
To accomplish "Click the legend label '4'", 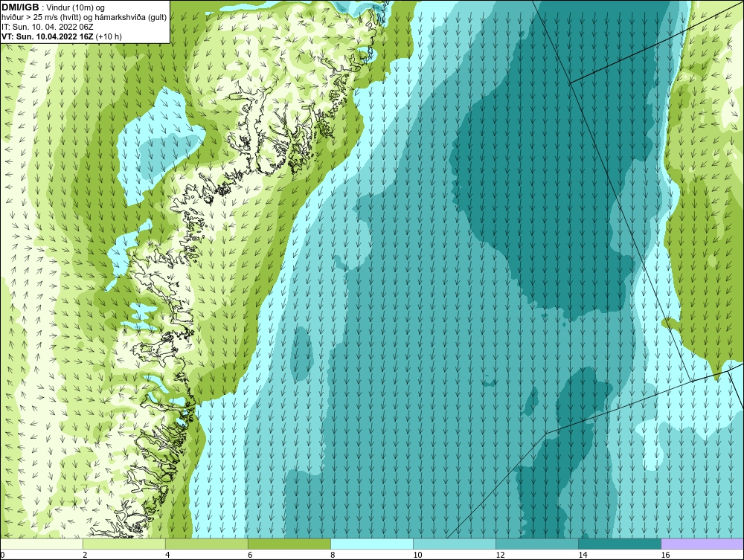I will [x=168, y=555].
